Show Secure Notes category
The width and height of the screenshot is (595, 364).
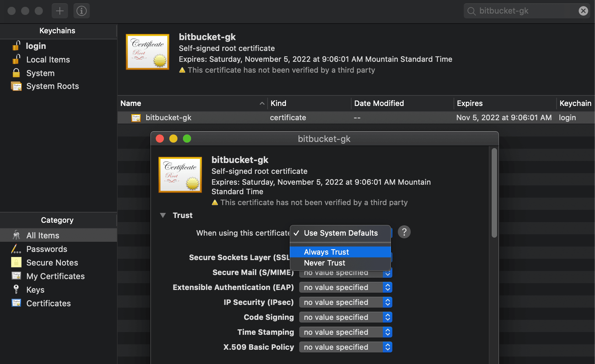(x=52, y=263)
